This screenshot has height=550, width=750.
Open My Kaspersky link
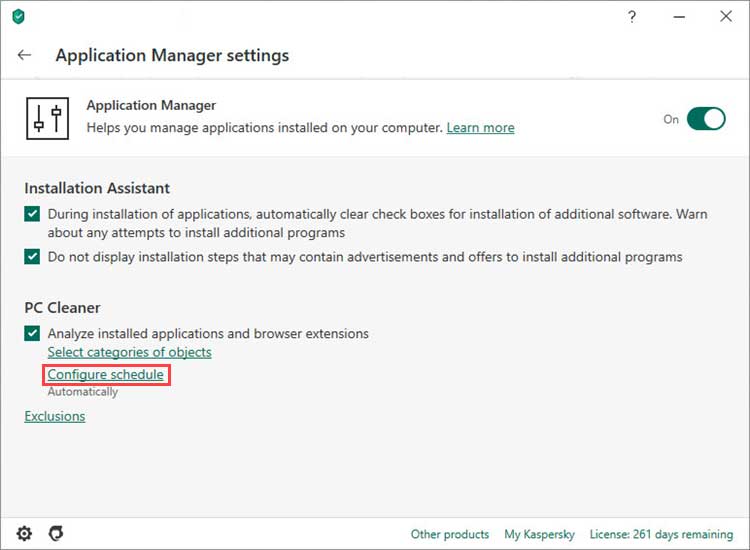point(540,534)
